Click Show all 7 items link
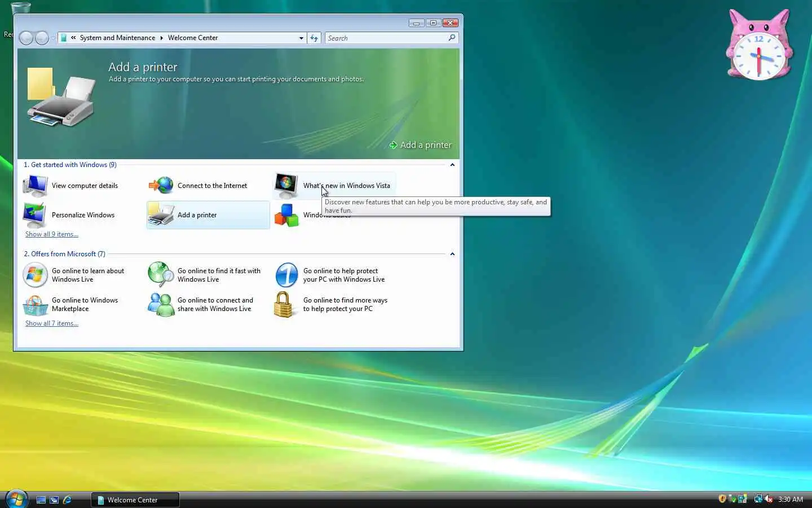812x508 pixels. point(52,323)
